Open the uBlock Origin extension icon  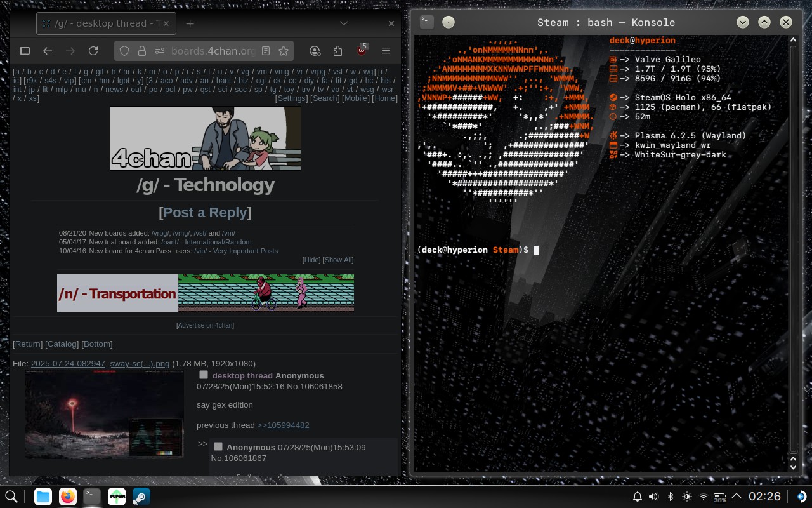tap(362, 50)
